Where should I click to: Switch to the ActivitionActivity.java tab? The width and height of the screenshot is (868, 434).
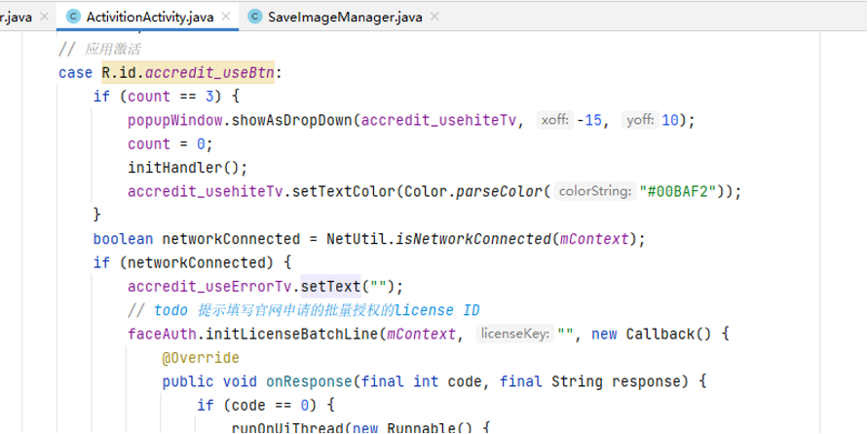149,17
